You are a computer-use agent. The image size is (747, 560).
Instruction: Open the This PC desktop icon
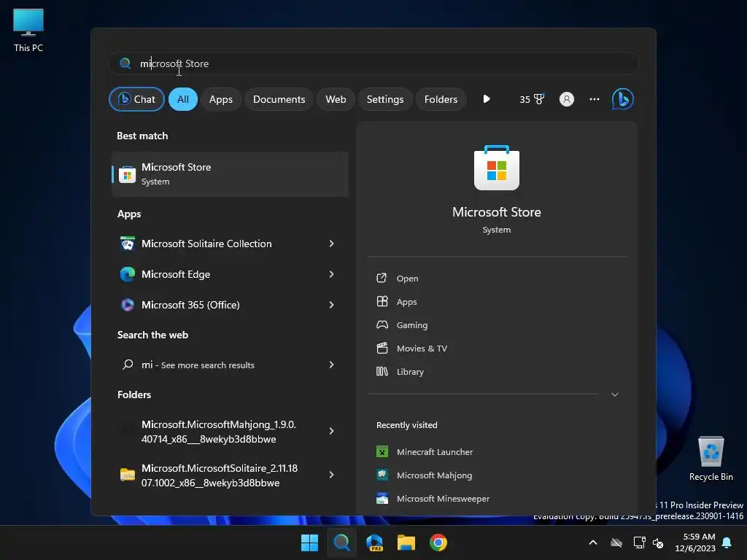pos(28,30)
